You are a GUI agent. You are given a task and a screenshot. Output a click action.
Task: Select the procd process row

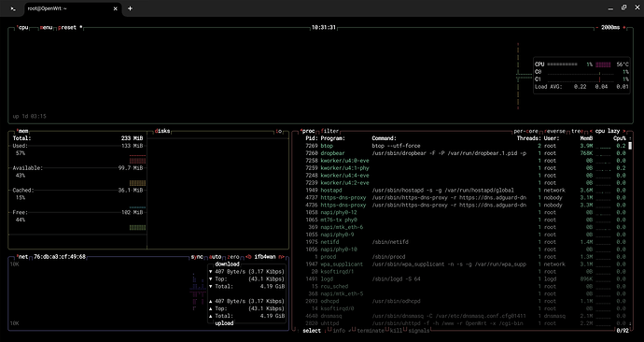coord(464,257)
